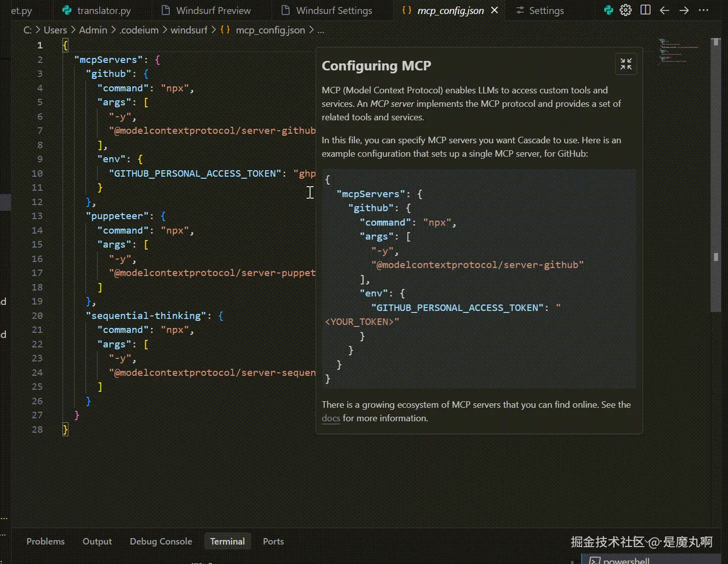This screenshot has height=564, width=728.
Task: Switch to translator.py tab
Action: click(x=96, y=10)
